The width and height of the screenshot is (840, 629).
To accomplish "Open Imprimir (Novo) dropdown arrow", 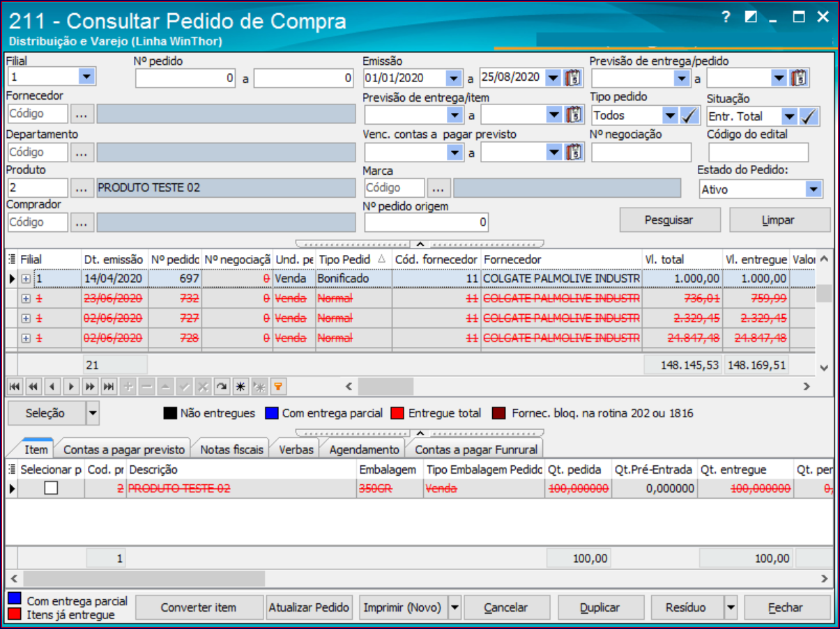I will (x=455, y=607).
